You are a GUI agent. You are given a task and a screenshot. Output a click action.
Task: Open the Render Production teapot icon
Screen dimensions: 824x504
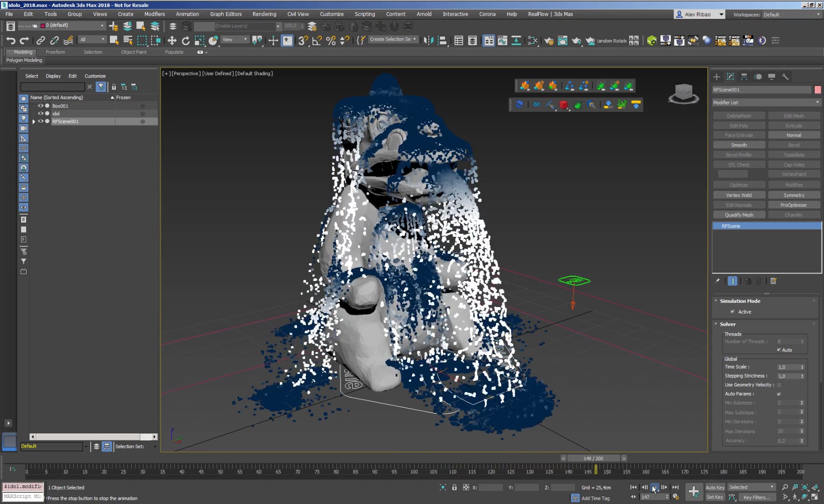click(577, 41)
